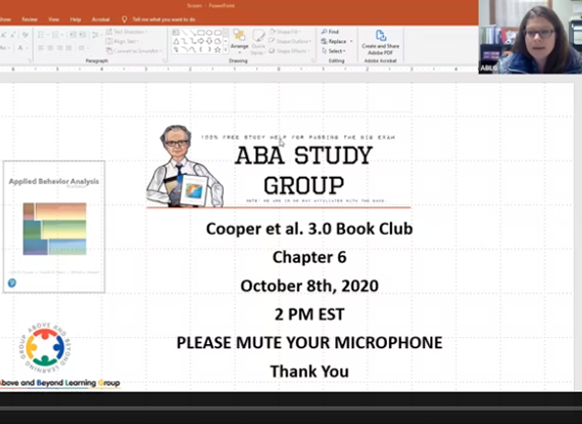Select the Line shape in gallery
582x424 pixels.
pos(184,33)
